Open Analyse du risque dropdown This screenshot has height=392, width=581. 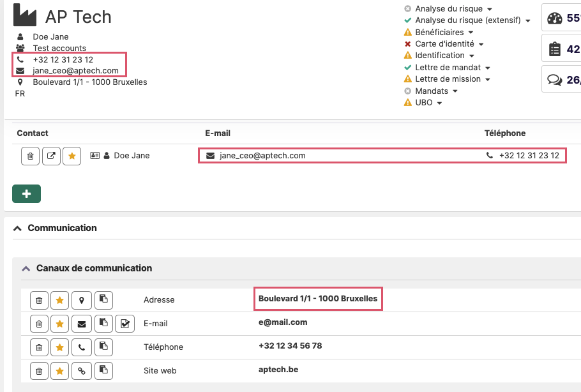[490, 9]
